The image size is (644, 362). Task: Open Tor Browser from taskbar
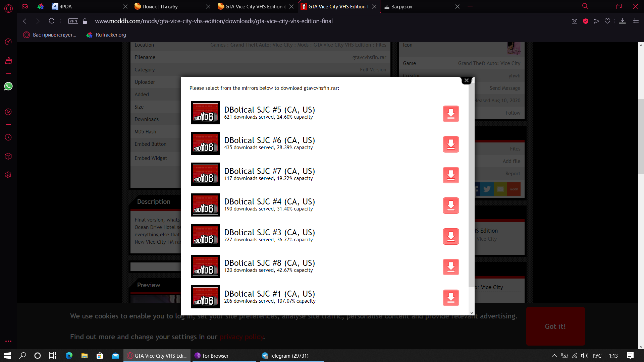click(x=215, y=356)
